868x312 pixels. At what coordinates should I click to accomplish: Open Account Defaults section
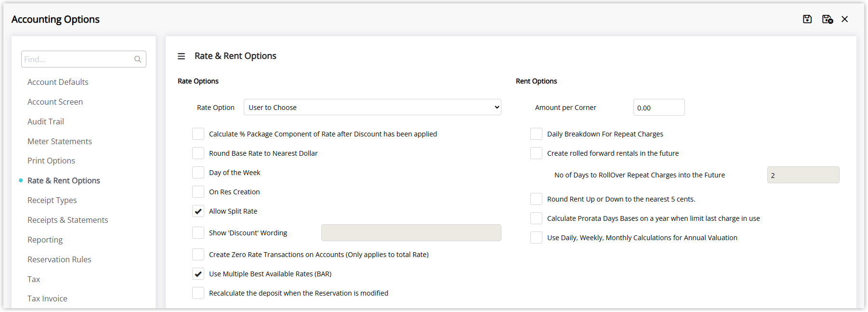[58, 82]
